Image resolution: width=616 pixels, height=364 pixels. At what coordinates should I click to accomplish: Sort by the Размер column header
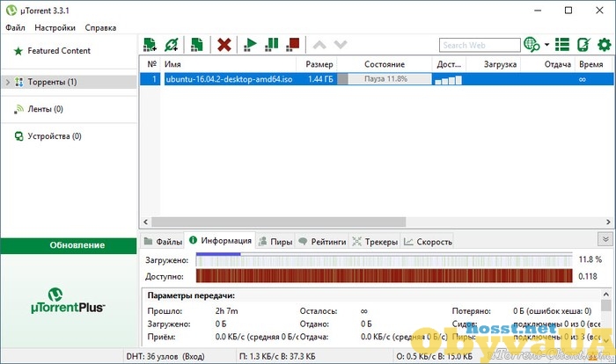(317, 64)
